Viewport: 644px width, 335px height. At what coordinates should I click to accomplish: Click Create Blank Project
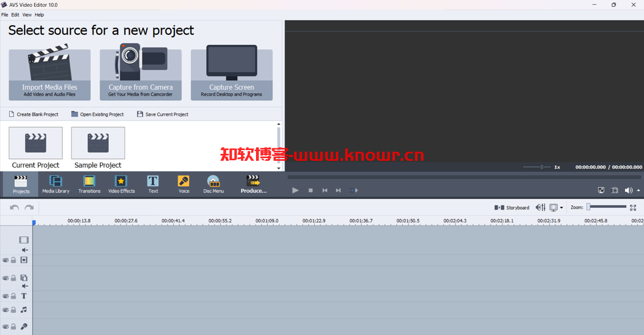click(x=34, y=114)
